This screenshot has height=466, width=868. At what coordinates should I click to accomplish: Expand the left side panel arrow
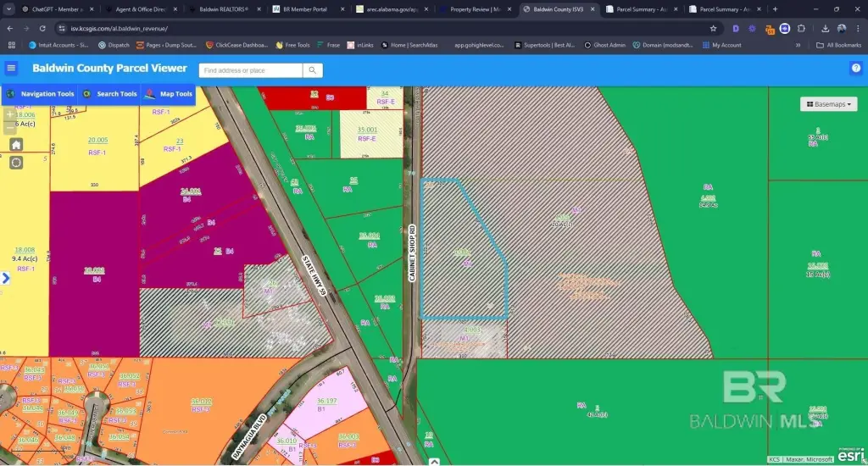[6, 278]
